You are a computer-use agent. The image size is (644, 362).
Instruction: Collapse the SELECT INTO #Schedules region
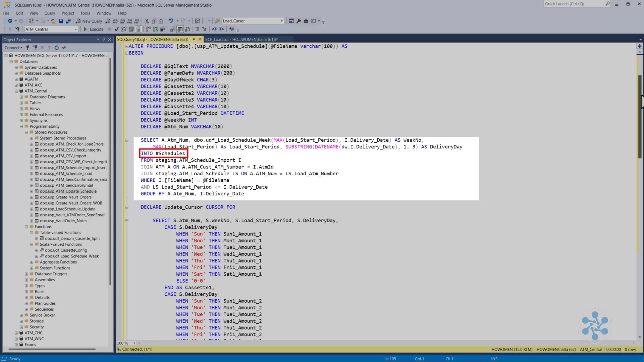tap(127, 140)
